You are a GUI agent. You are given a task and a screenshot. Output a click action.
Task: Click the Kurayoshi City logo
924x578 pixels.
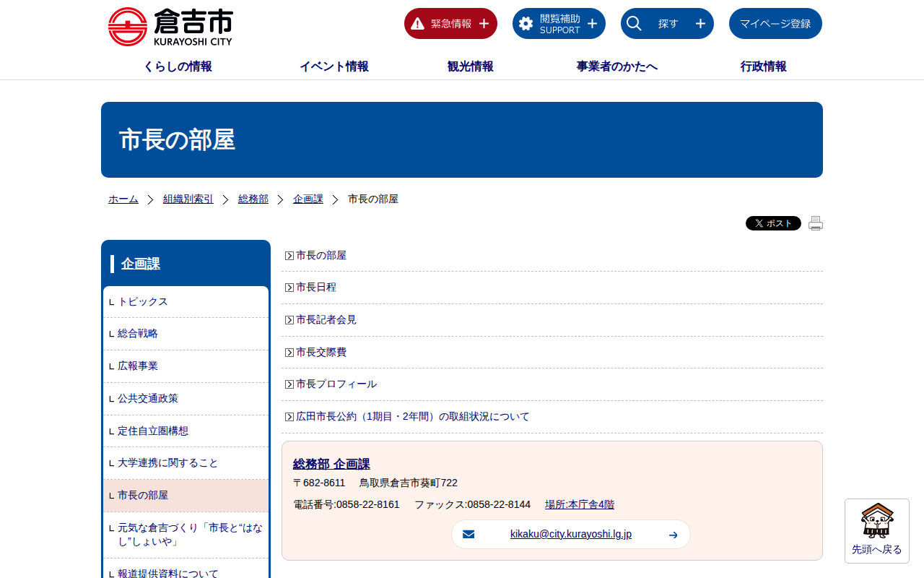170,27
